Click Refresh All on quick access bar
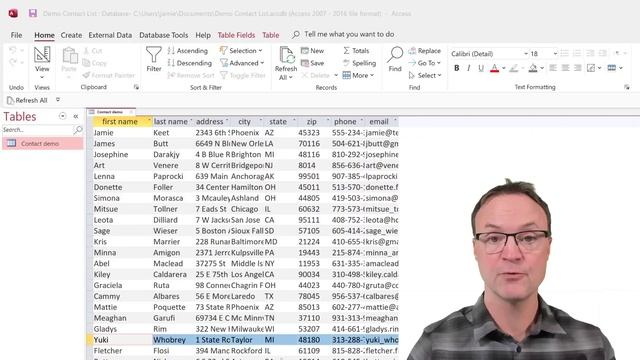 click(27, 100)
